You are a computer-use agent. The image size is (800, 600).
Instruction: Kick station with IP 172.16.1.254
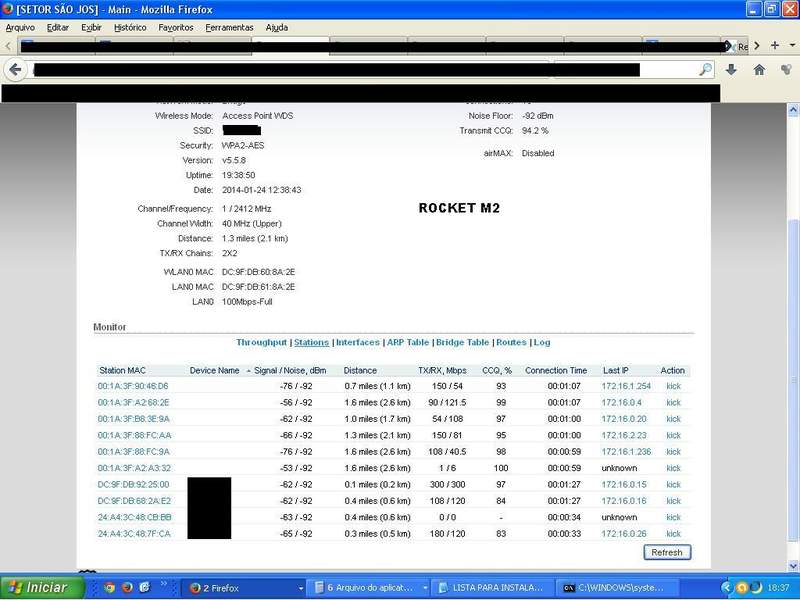pos(673,386)
